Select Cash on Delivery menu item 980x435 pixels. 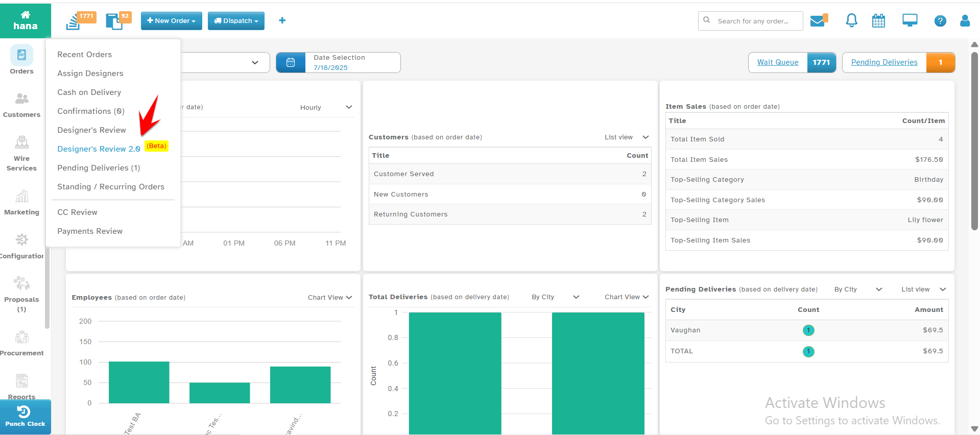(x=89, y=92)
